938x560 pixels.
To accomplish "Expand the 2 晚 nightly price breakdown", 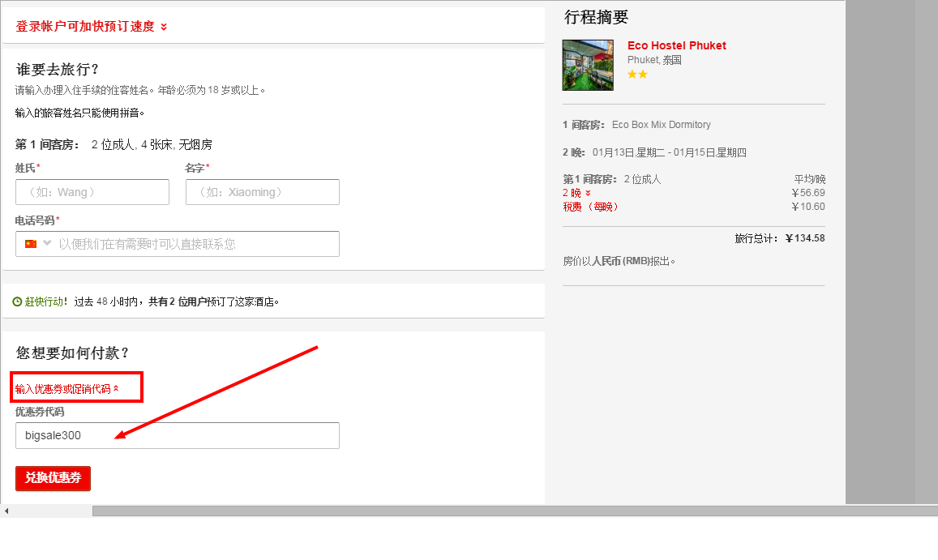I will (576, 193).
